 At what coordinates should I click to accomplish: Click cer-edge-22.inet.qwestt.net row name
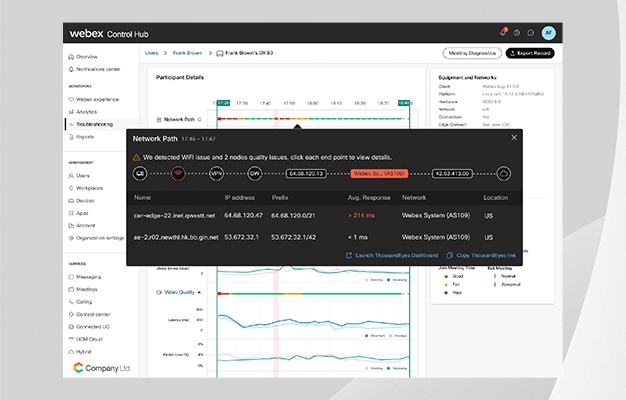point(174,216)
